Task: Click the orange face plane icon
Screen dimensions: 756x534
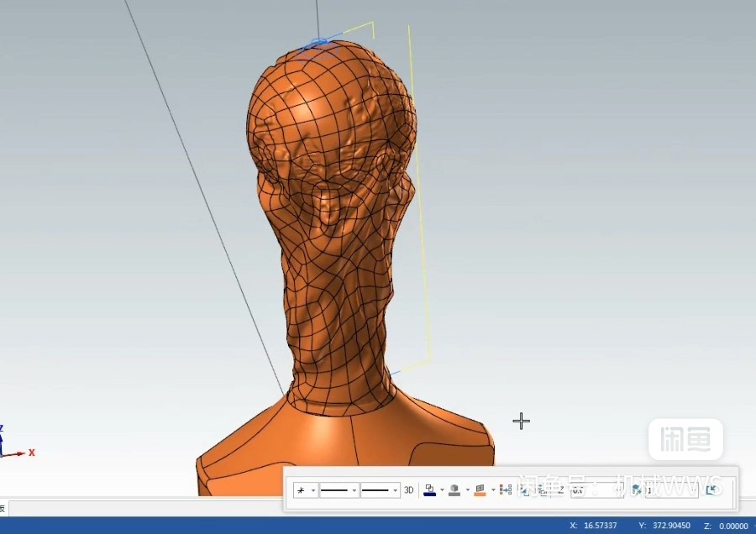Action: pos(480,490)
